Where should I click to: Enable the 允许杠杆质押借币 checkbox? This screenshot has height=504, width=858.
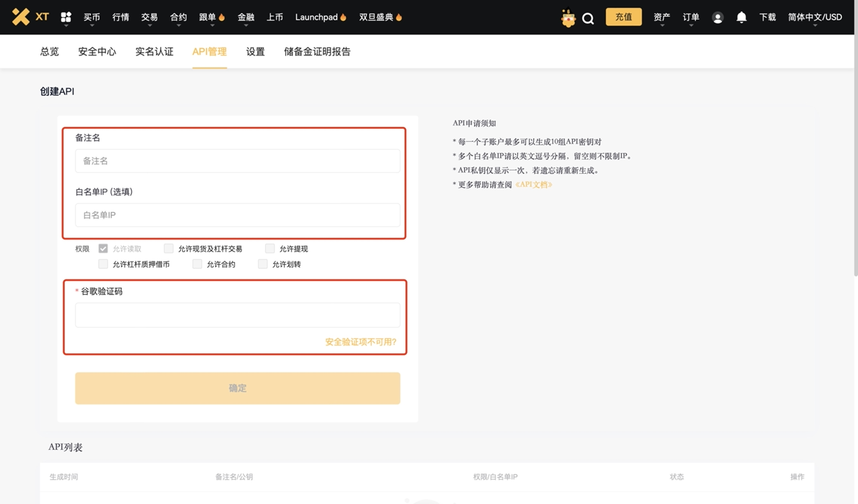tap(103, 264)
